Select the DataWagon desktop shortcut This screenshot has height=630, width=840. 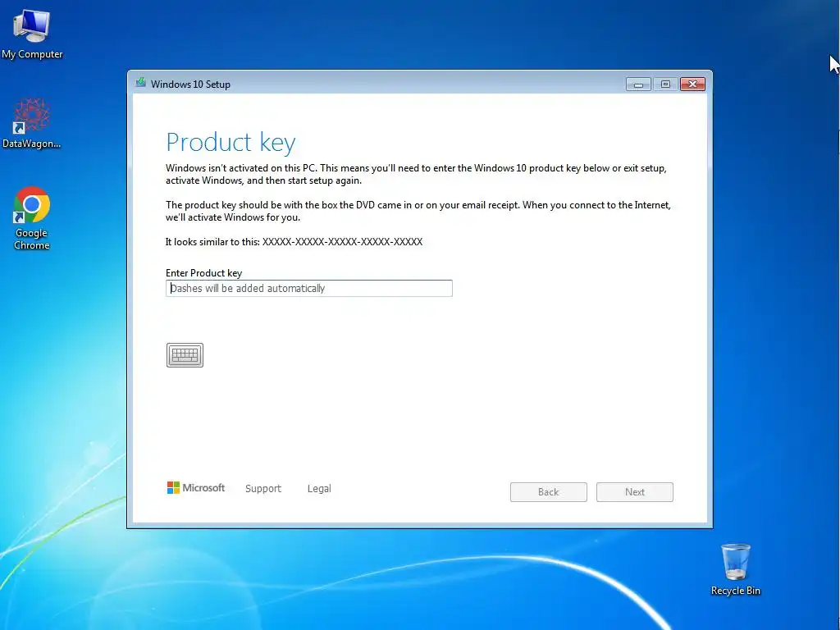tap(32, 123)
